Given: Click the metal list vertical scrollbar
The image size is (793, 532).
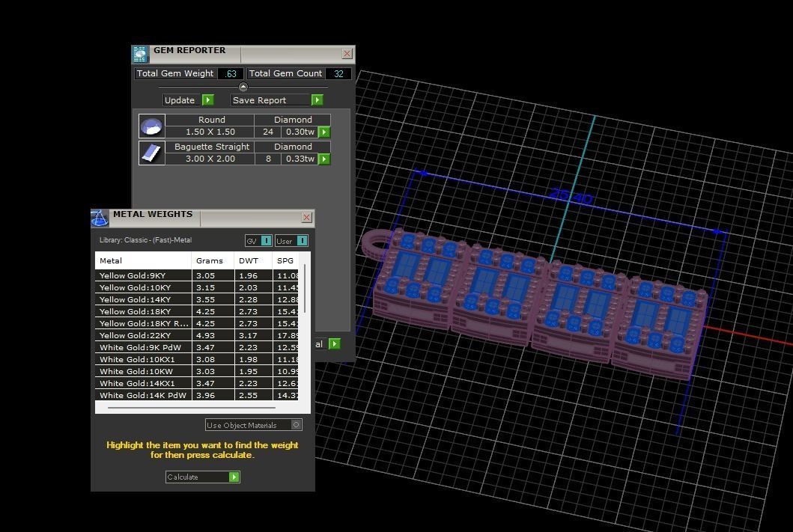Looking at the screenshot, I should coord(305,289).
